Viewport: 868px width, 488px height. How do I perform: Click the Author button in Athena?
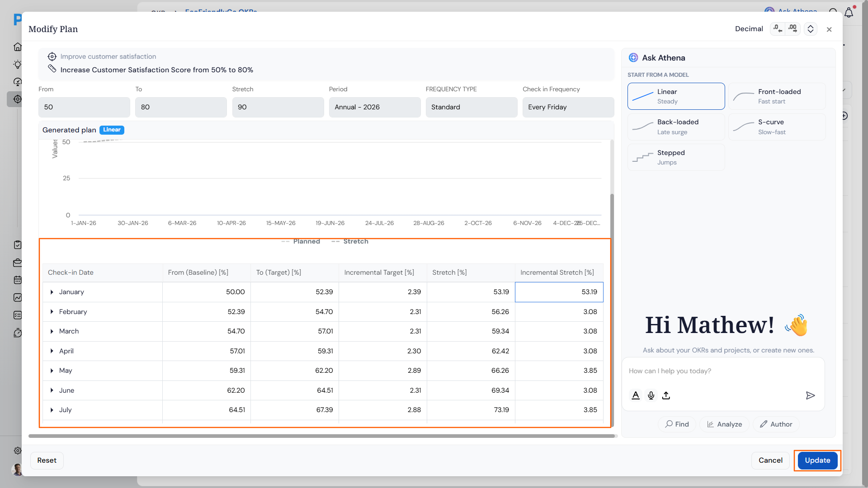(x=776, y=424)
